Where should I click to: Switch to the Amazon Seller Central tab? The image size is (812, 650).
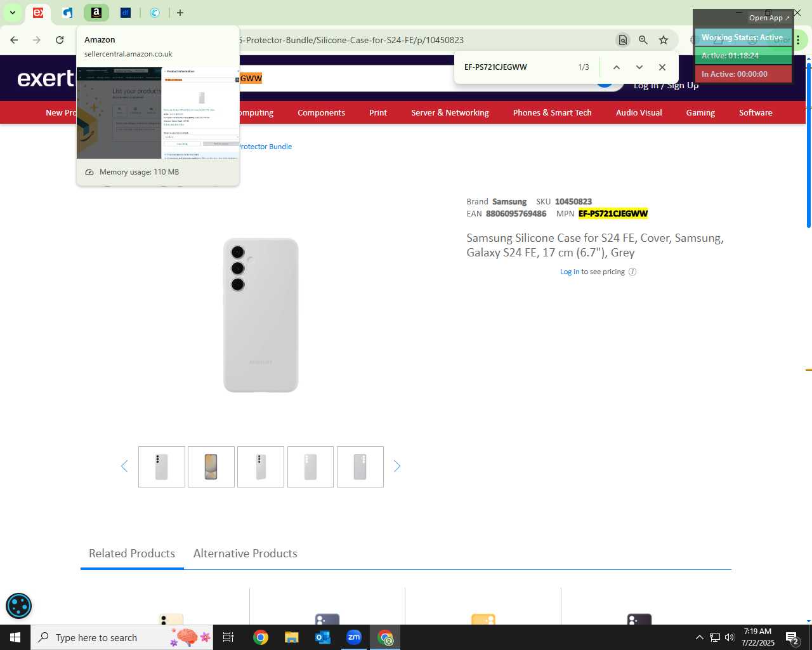[96, 13]
